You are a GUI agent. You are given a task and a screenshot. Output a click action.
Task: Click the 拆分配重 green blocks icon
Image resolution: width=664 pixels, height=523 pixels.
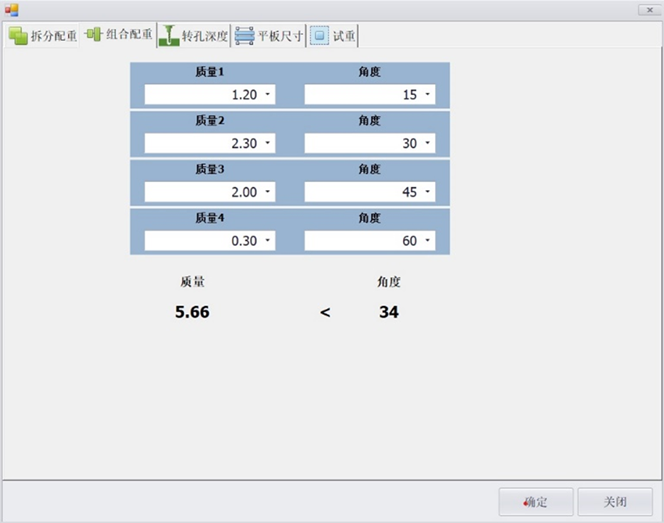point(18,36)
